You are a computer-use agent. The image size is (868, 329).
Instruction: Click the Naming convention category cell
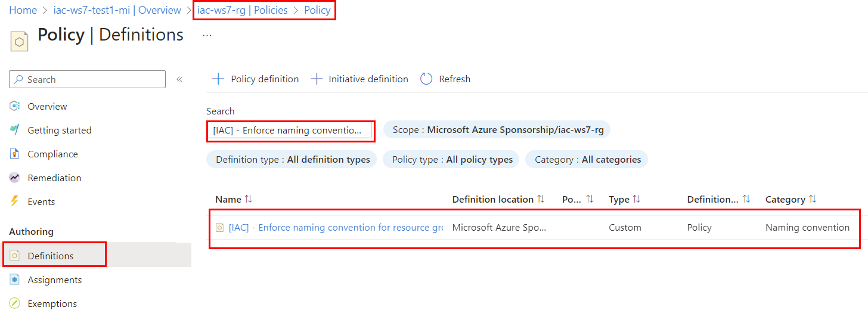pos(807,227)
